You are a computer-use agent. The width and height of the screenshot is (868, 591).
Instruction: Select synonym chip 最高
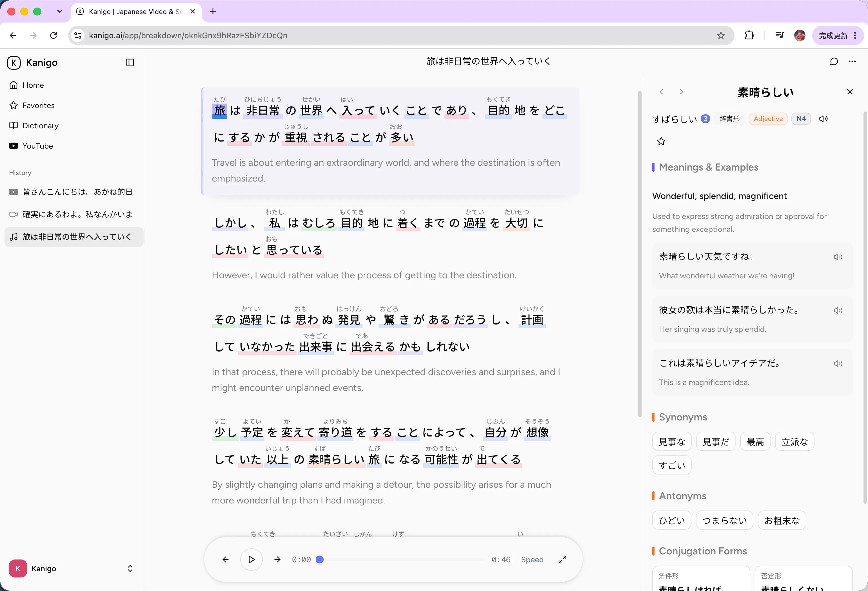coord(755,442)
